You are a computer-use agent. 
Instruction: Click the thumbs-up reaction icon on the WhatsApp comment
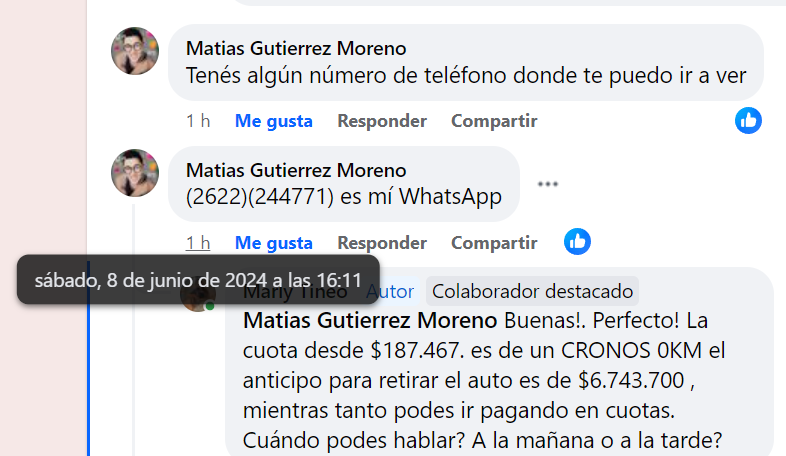577,242
